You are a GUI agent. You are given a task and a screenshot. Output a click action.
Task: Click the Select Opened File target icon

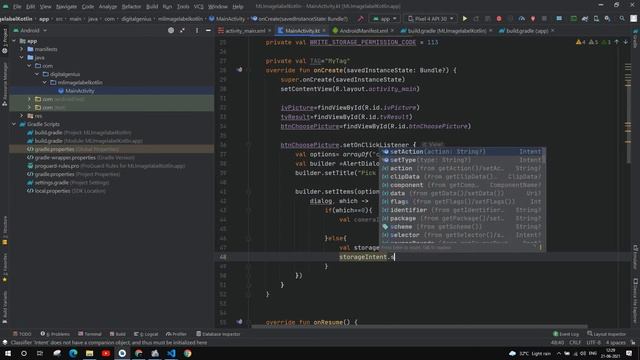tap(171, 31)
